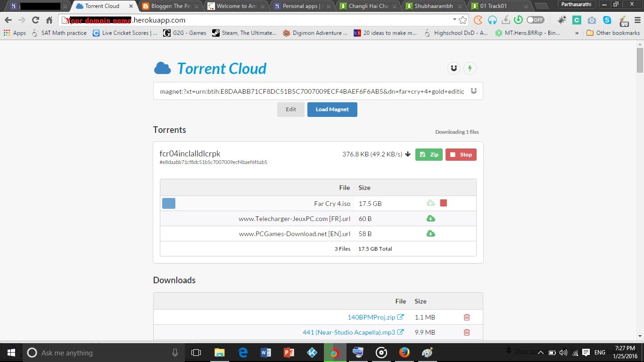Delete 441 (Near-Studio Acapella).mp3 with trash icon

pyautogui.click(x=467, y=332)
